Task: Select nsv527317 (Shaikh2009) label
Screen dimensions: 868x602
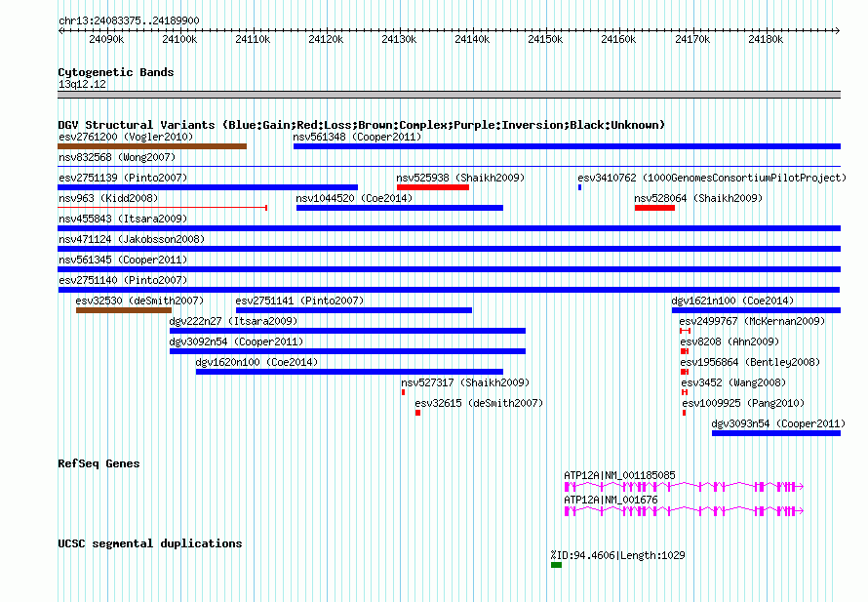Action: pos(465,382)
